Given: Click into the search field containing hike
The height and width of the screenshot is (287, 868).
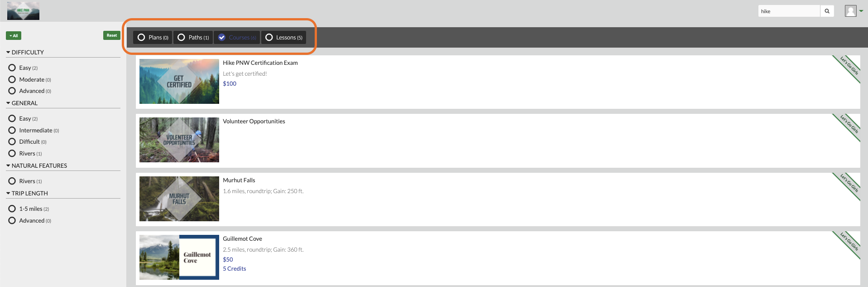Looking at the screenshot, I should [789, 11].
